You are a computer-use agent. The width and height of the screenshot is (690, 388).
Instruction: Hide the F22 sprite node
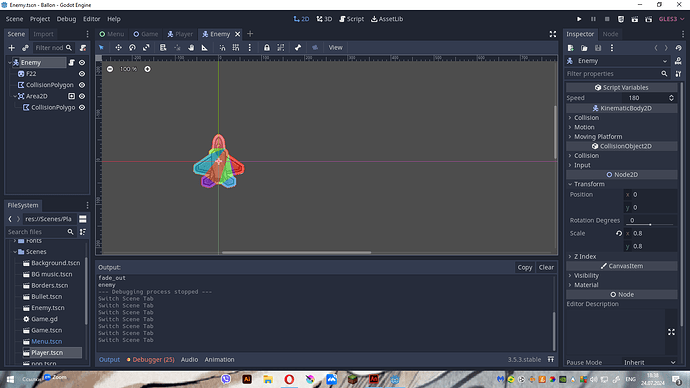point(82,74)
